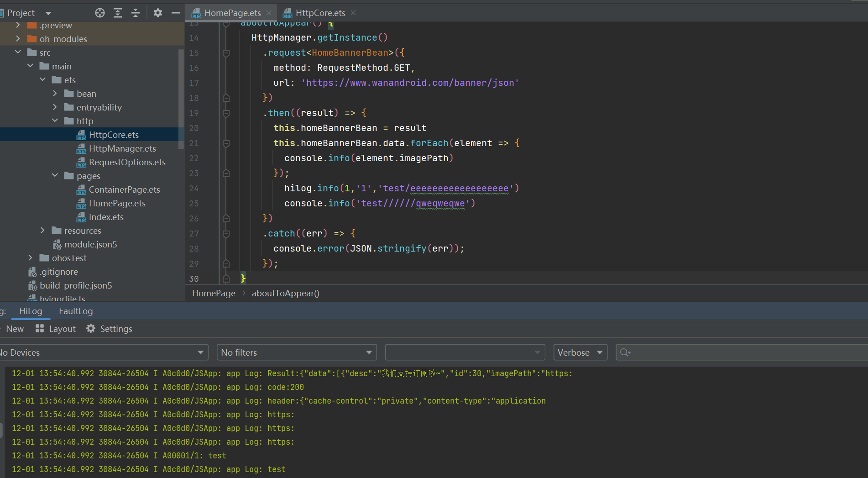The height and width of the screenshot is (478, 868).
Task: Expand the entryability folder
Action: (x=55, y=107)
